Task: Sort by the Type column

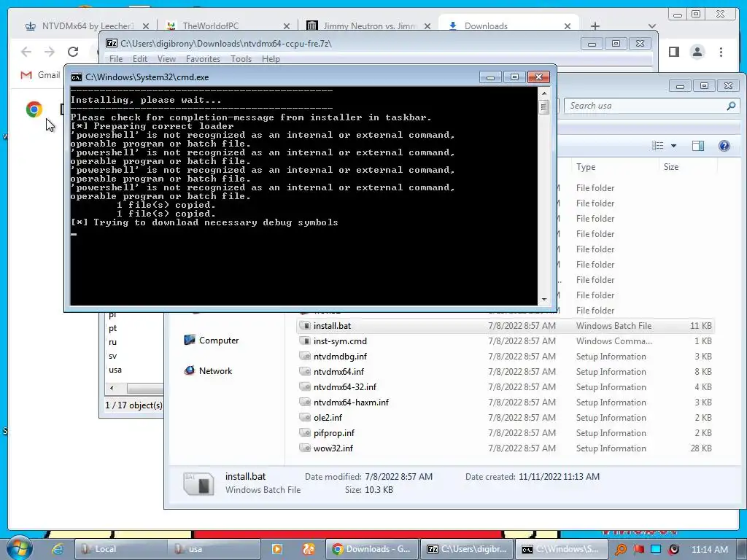Action: pyautogui.click(x=586, y=167)
